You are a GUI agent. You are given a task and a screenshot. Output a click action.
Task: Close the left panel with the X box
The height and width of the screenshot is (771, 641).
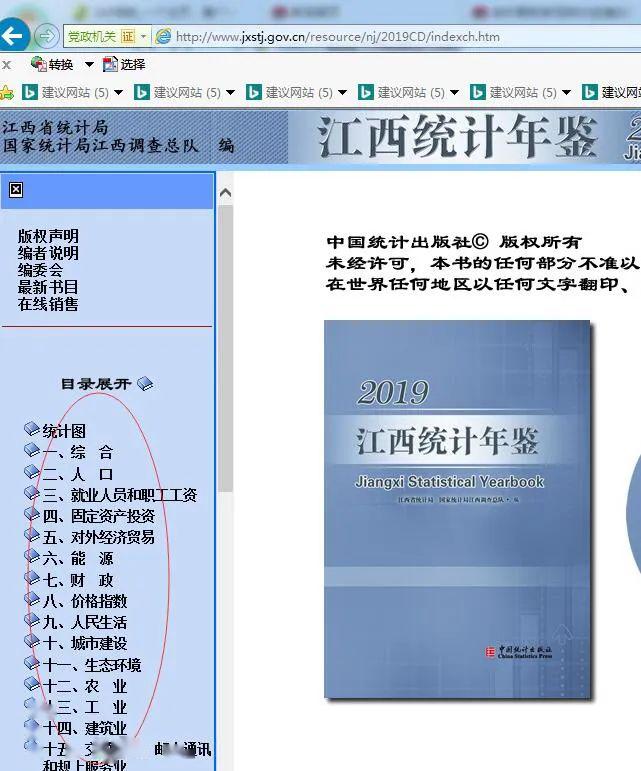[16, 190]
